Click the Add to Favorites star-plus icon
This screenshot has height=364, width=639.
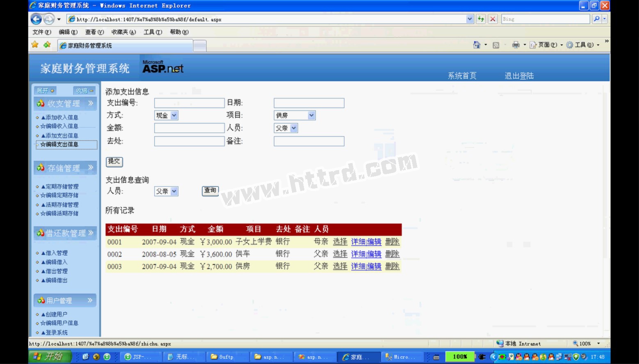47,45
